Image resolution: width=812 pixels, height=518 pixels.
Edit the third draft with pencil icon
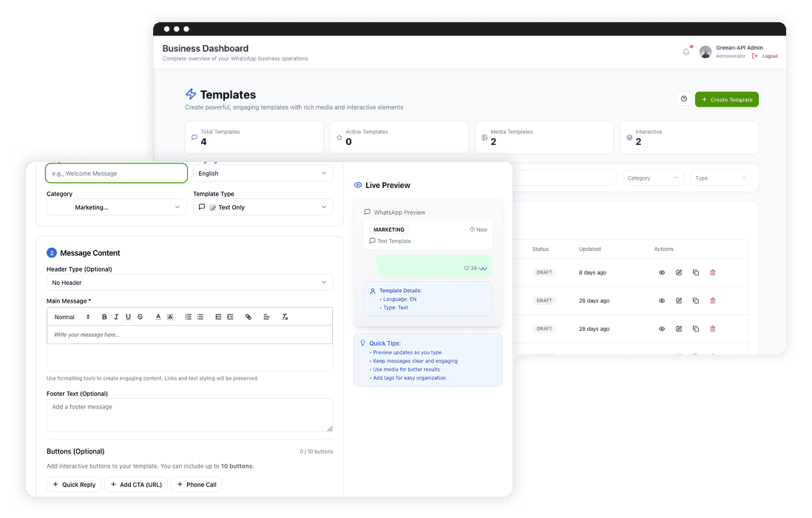pyautogui.click(x=679, y=328)
